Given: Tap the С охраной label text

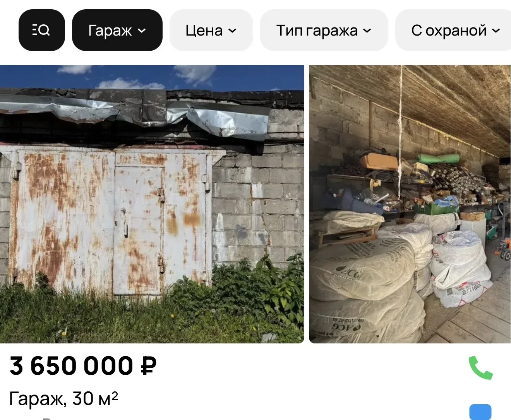Looking at the screenshot, I should pyautogui.click(x=449, y=31).
